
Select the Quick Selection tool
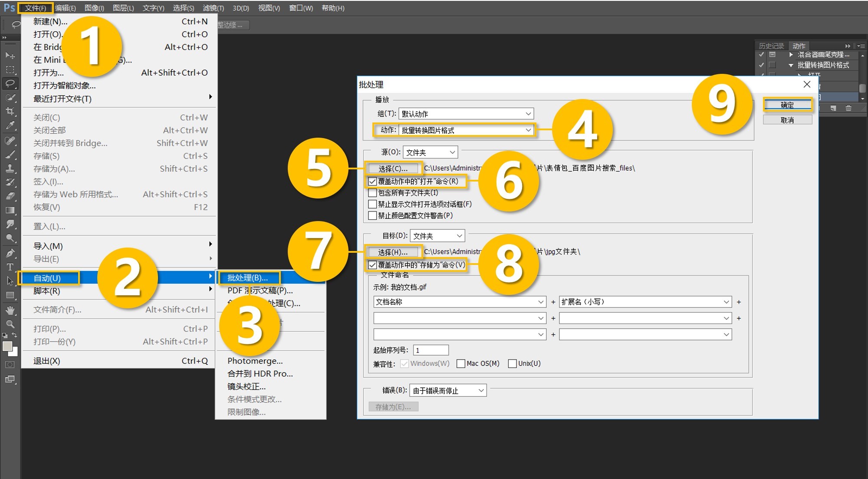point(10,98)
